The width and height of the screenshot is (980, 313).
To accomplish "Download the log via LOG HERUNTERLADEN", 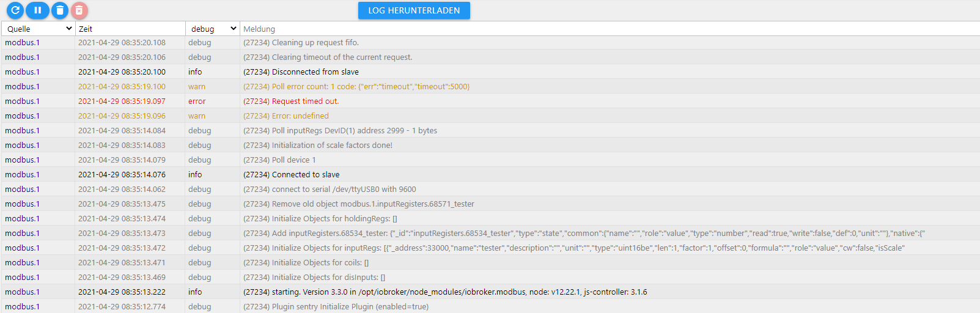I will 414,10.
